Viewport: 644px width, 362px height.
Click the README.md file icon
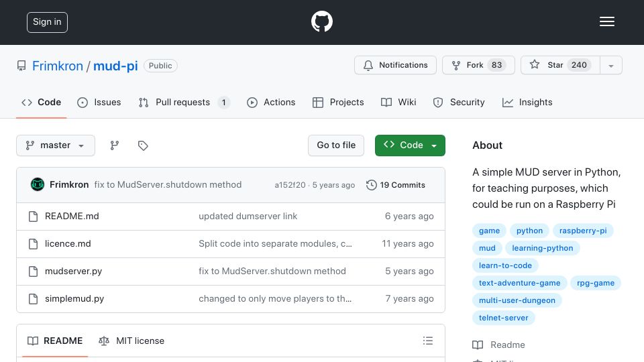click(x=34, y=217)
